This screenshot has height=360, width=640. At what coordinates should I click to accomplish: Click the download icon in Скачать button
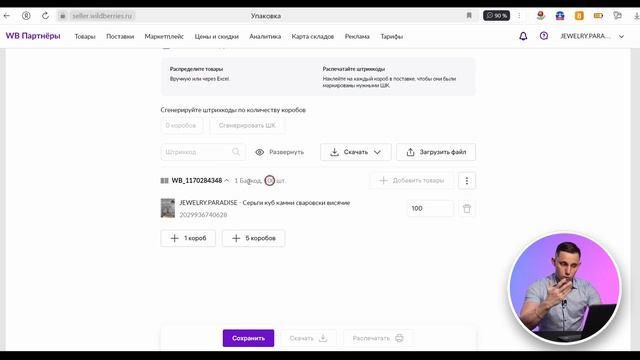pyautogui.click(x=334, y=152)
